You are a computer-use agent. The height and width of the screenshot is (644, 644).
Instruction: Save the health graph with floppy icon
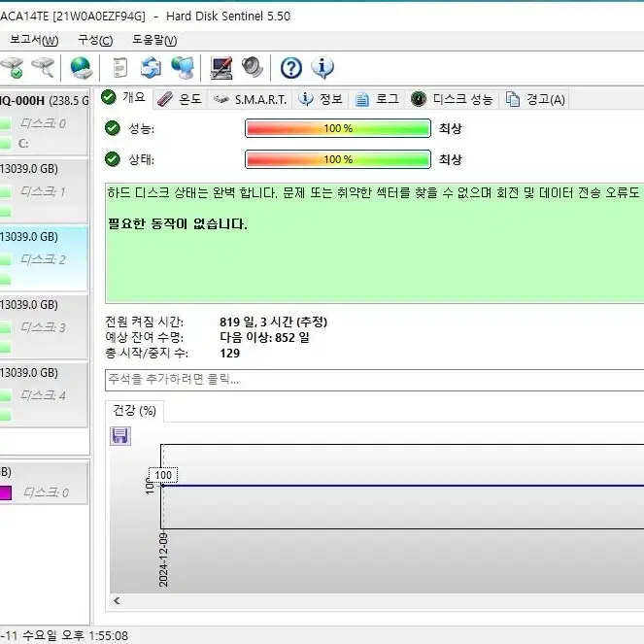(120, 435)
